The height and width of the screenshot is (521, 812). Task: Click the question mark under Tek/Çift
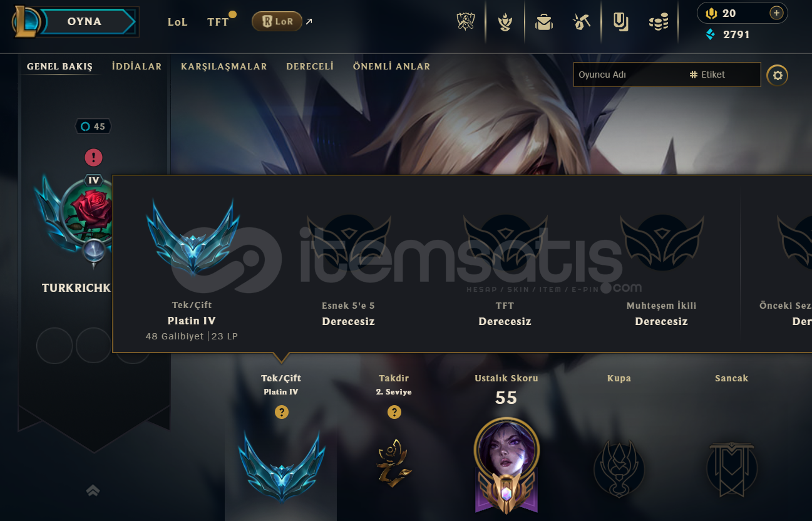(x=282, y=412)
